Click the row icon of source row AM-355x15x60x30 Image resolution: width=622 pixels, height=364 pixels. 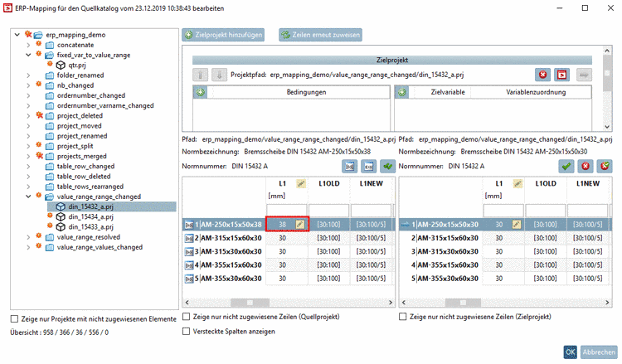[x=189, y=265]
